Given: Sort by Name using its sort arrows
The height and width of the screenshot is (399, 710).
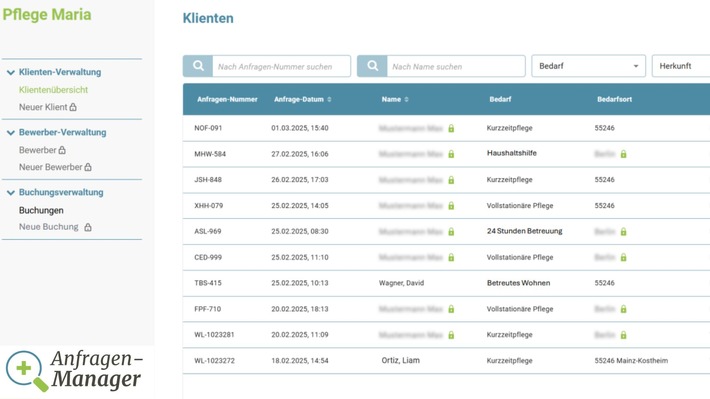Looking at the screenshot, I should tap(406, 100).
